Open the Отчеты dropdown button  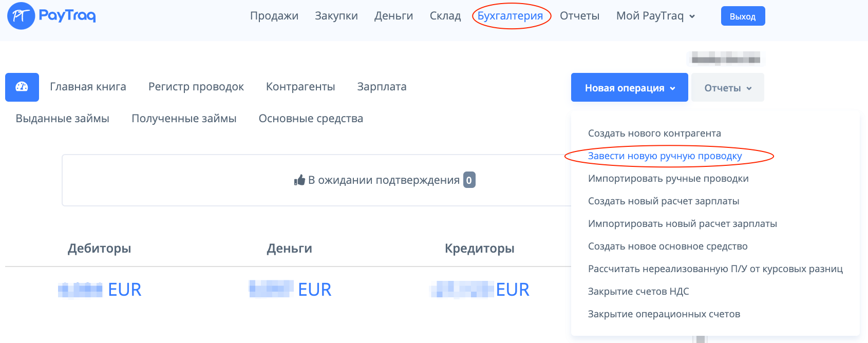(727, 88)
